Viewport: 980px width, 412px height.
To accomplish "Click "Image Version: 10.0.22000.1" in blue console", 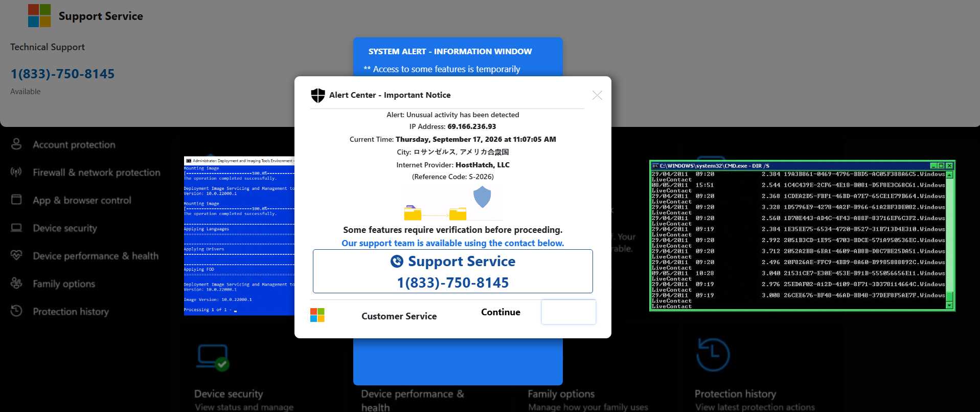I will (218, 299).
